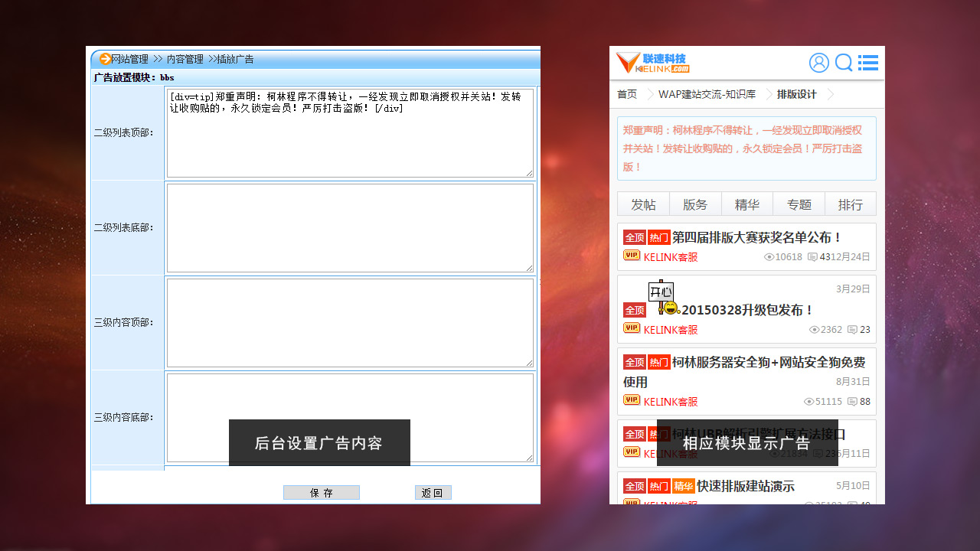980x551 pixels.
Task: Select the 发帖 tab
Action: (643, 204)
